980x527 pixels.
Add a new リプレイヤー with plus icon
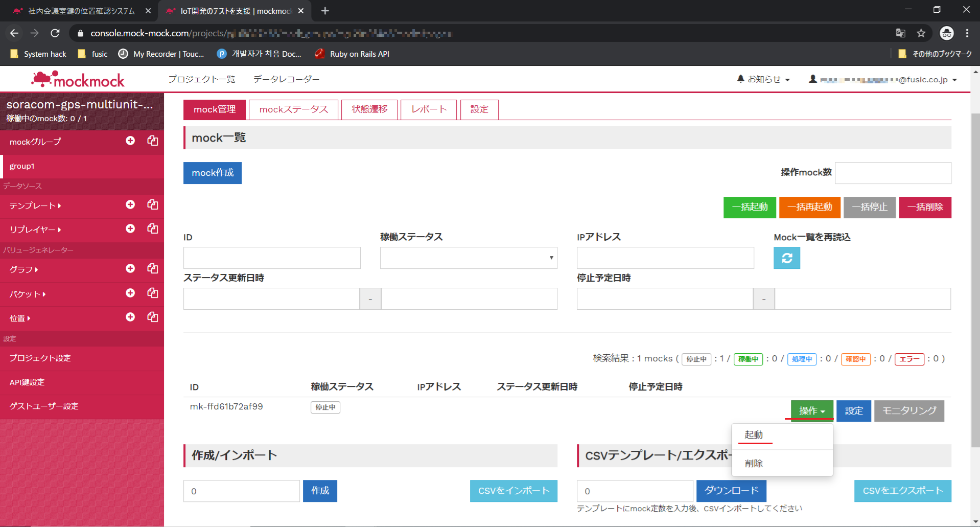coord(130,228)
